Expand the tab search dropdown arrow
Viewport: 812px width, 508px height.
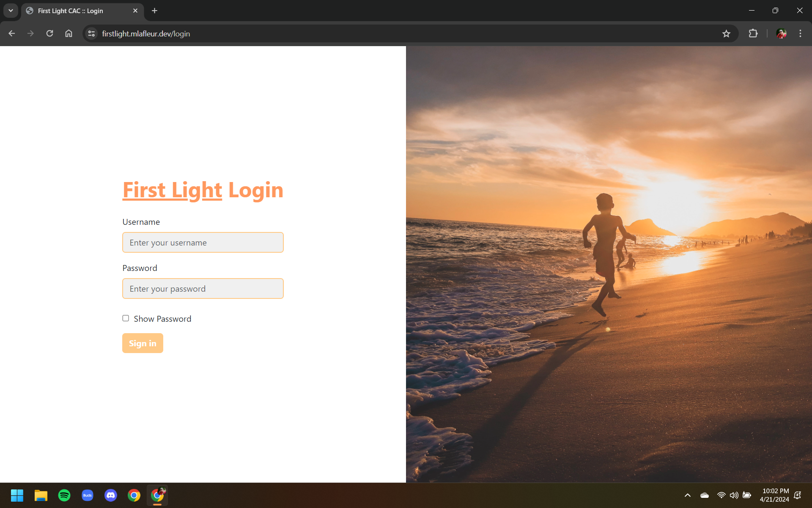11,11
